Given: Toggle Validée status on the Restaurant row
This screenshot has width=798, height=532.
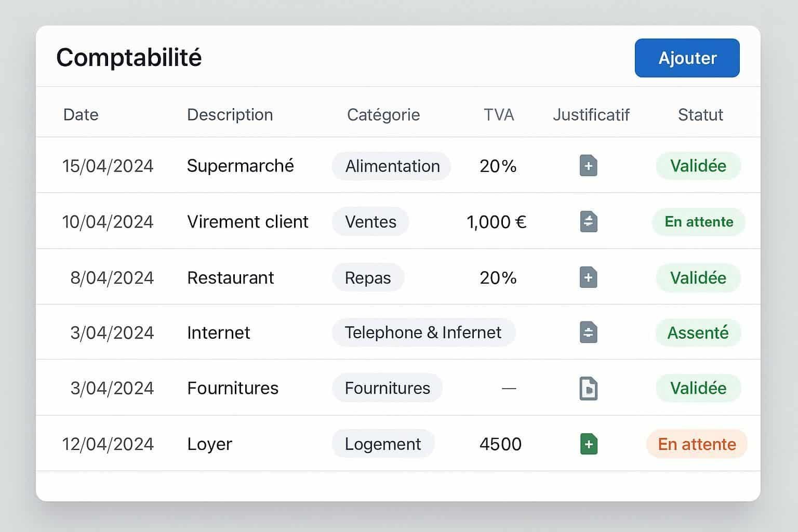Looking at the screenshot, I should pyautogui.click(x=698, y=278).
